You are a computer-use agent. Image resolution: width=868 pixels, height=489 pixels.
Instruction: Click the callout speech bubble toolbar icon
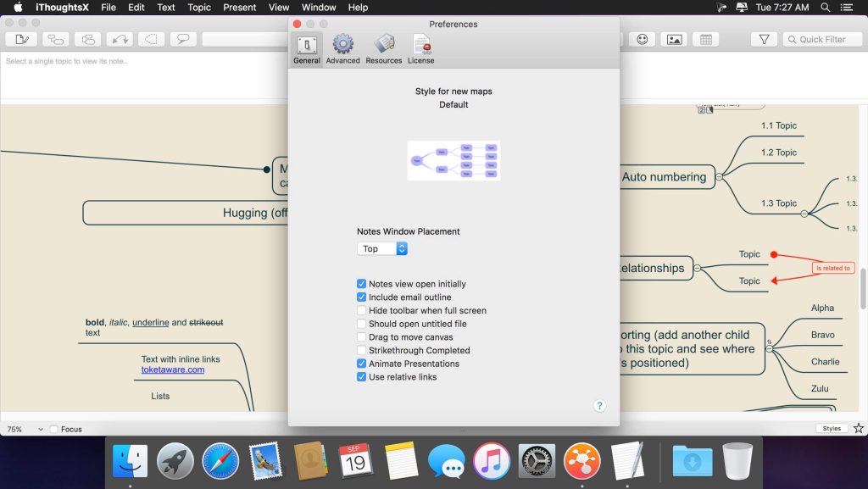click(184, 39)
